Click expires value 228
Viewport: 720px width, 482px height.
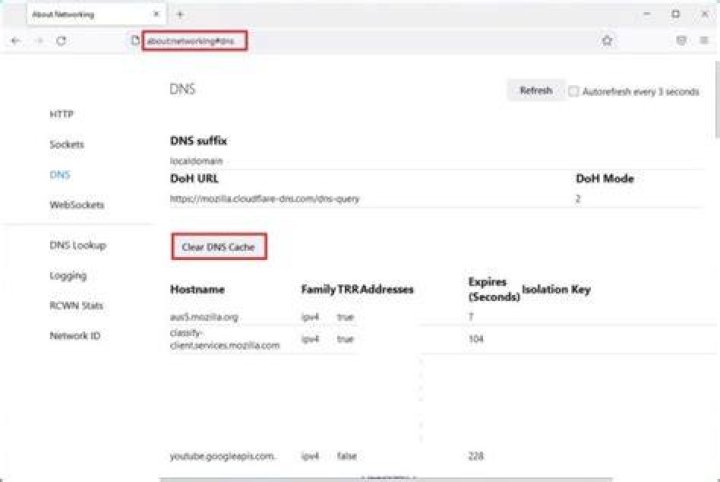pyautogui.click(x=476, y=456)
